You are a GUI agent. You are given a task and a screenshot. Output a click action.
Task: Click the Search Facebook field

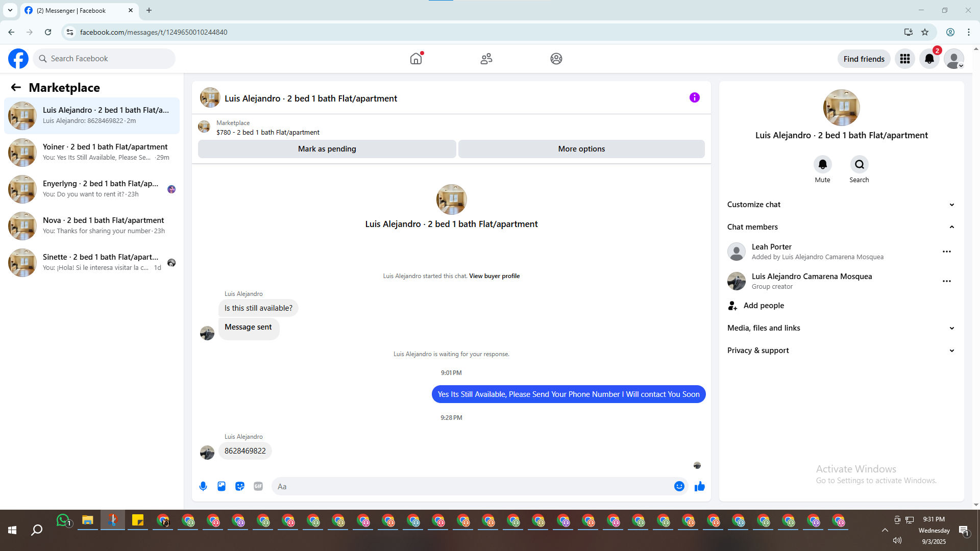(x=104, y=59)
